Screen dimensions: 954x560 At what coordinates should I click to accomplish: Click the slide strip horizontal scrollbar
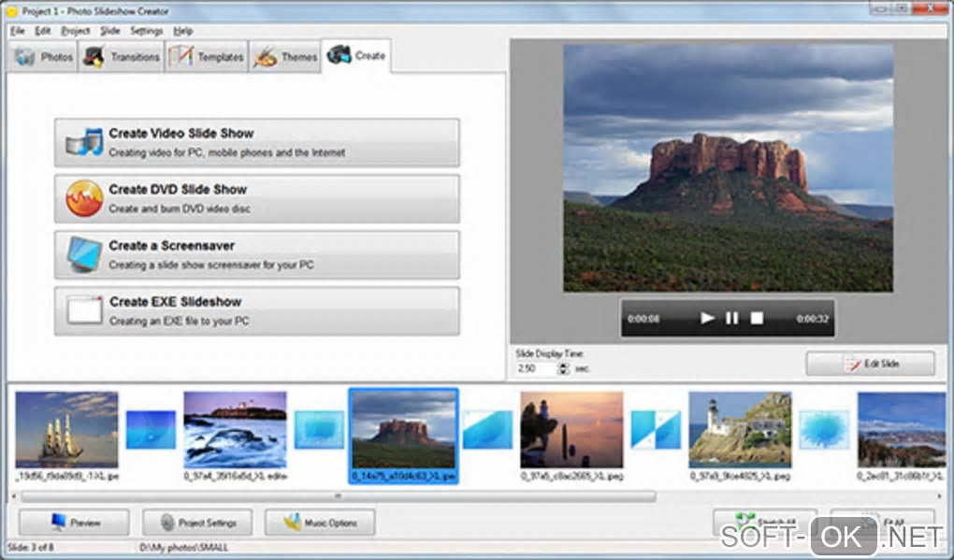pyautogui.click(x=339, y=496)
